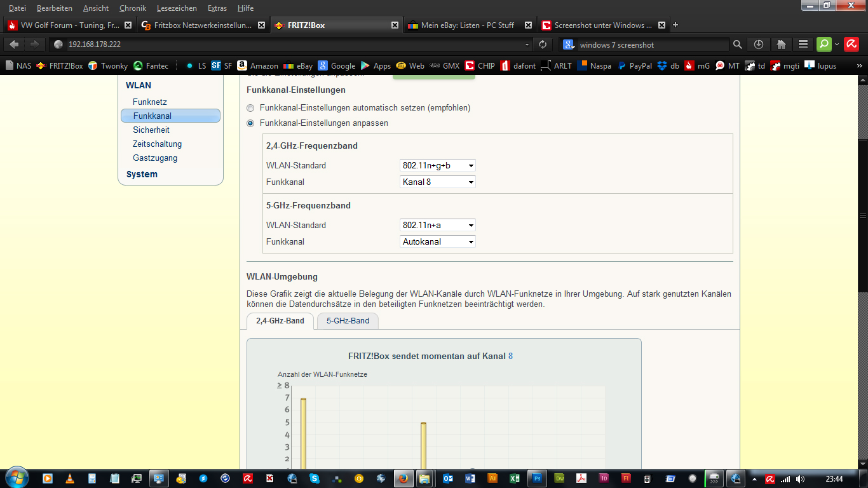Open Gastzugang in the WLAN sidebar

(155, 158)
